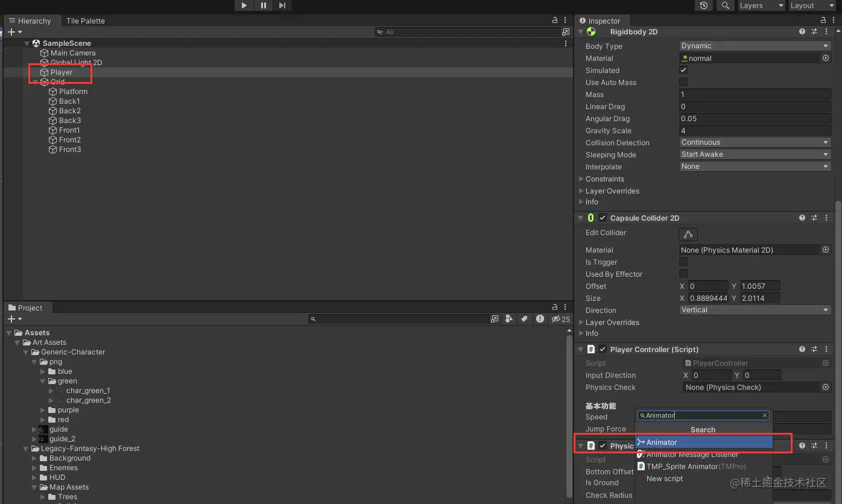
Task: Click the Edit Collider button
Action: [x=688, y=235]
